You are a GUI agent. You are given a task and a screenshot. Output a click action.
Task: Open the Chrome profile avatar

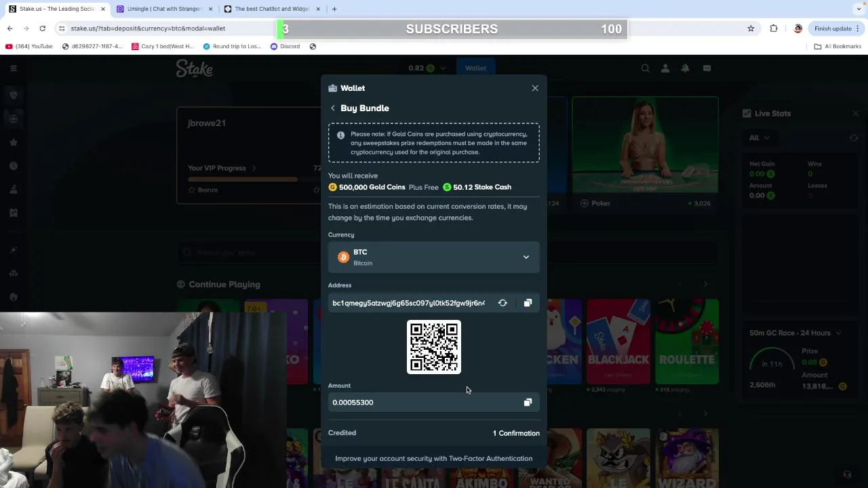[x=798, y=28]
